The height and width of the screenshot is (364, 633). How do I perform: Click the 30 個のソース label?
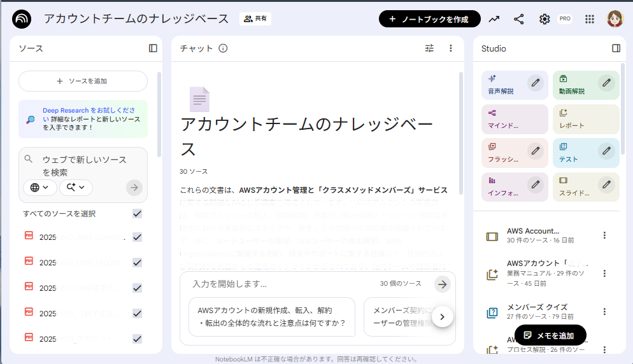click(x=401, y=284)
